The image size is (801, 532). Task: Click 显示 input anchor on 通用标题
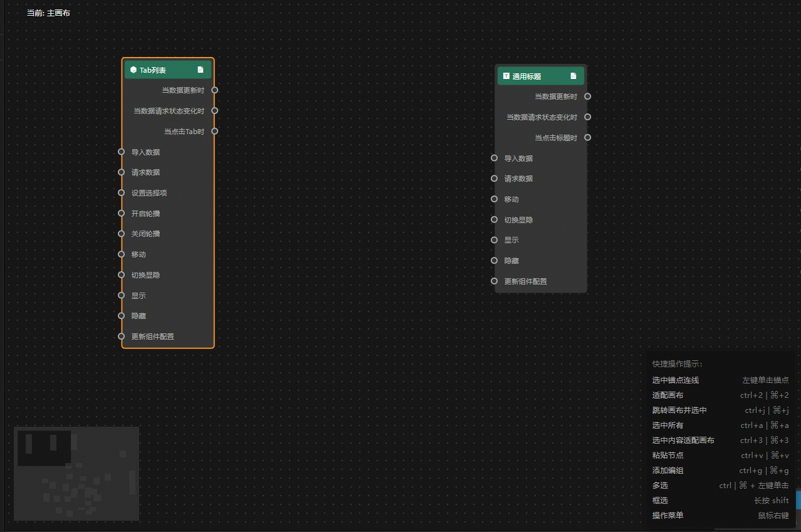pos(494,240)
